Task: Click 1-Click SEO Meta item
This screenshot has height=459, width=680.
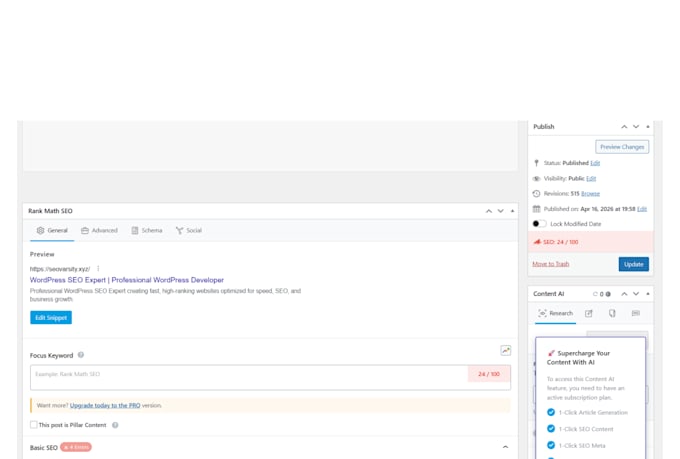Action: point(576,446)
